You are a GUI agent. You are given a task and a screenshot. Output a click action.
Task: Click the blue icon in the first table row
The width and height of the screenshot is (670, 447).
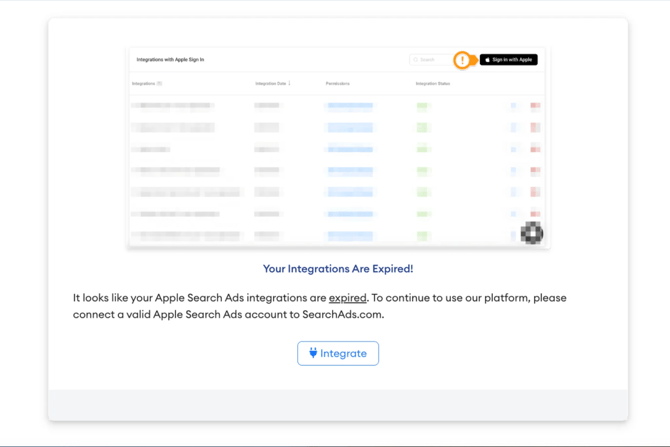(514, 105)
